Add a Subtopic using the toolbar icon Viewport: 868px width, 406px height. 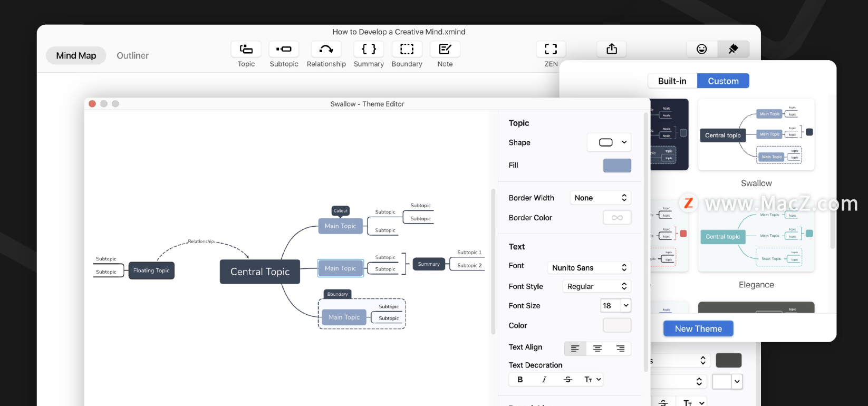(284, 49)
